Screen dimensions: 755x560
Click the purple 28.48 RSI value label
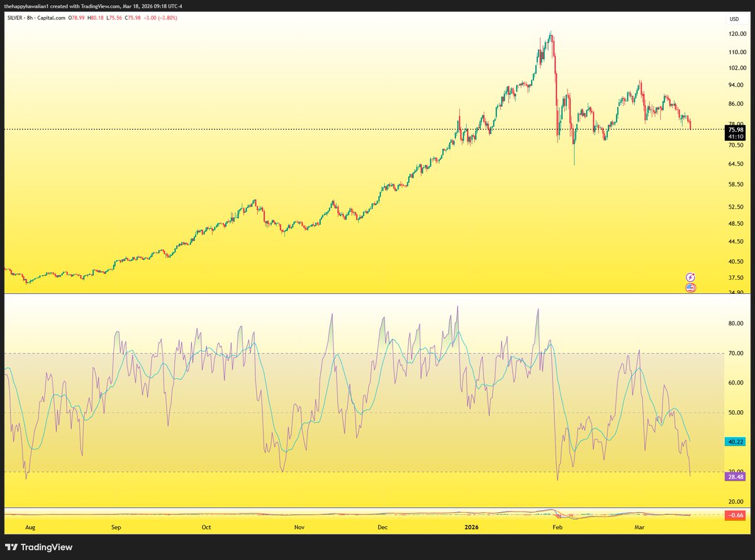click(x=735, y=477)
